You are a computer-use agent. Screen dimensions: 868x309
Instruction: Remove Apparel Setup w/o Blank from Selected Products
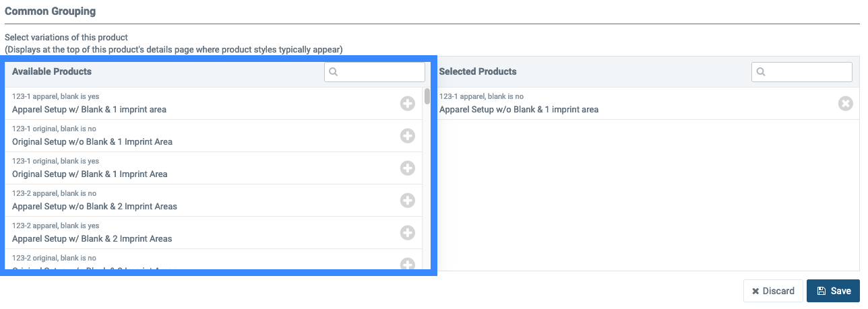click(x=846, y=103)
